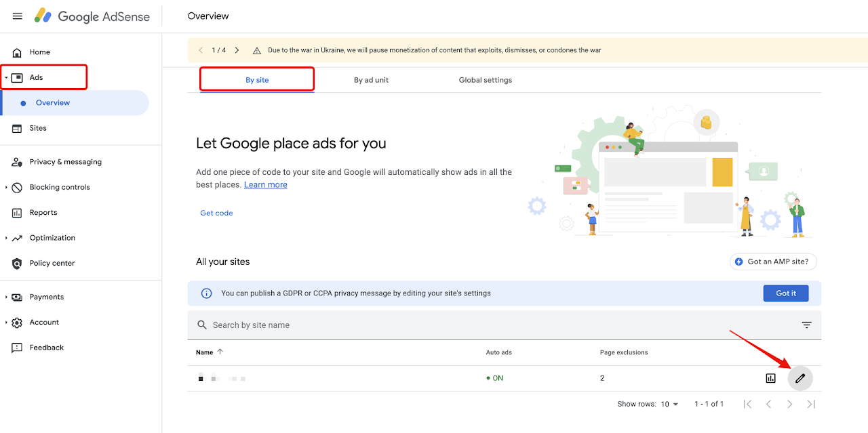Open the site's report chart icon

(770, 378)
